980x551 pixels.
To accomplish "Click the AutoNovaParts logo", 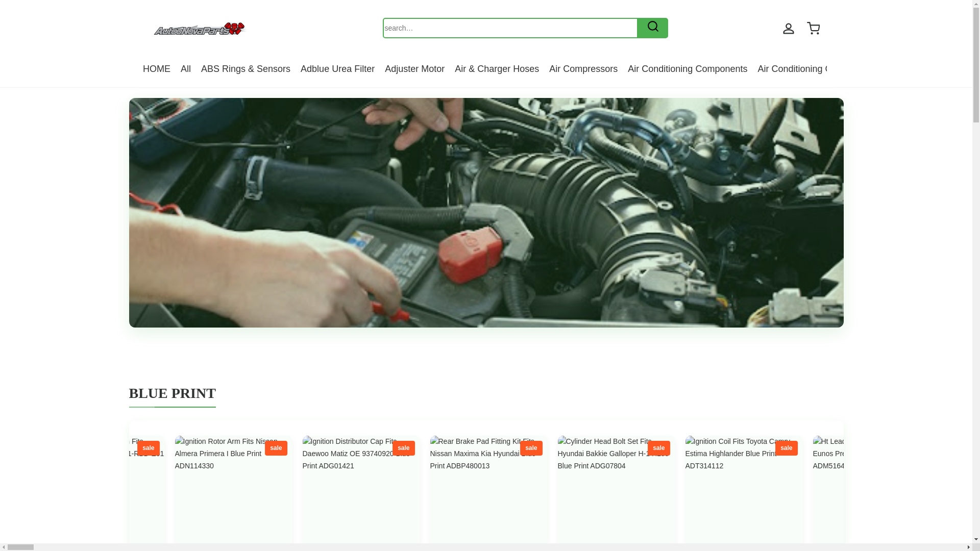I will [200, 29].
